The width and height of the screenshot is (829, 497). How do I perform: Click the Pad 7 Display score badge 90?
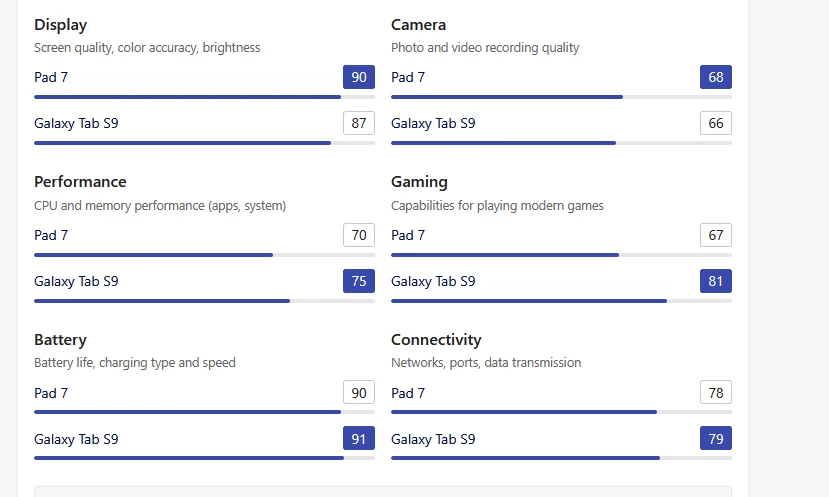(359, 77)
